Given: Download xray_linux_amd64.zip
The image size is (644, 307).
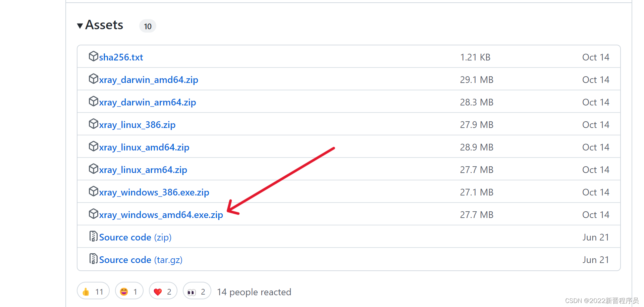Looking at the screenshot, I should click(x=144, y=147).
